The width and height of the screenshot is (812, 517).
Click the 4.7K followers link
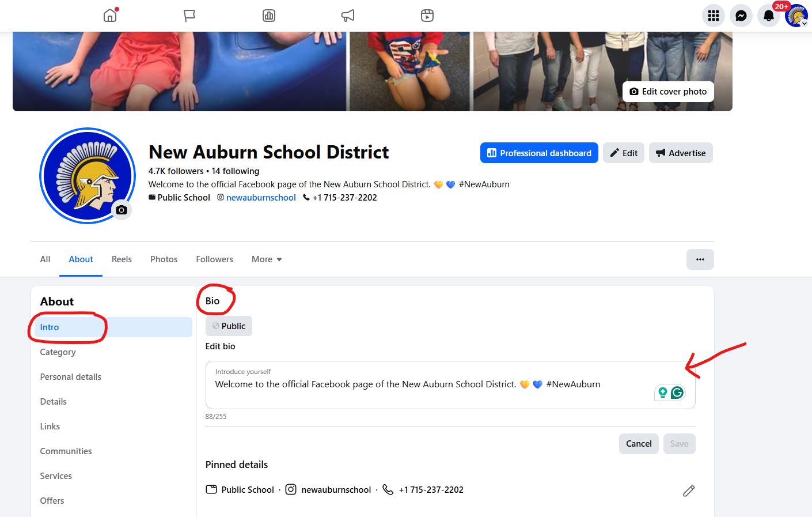(176, 171)
